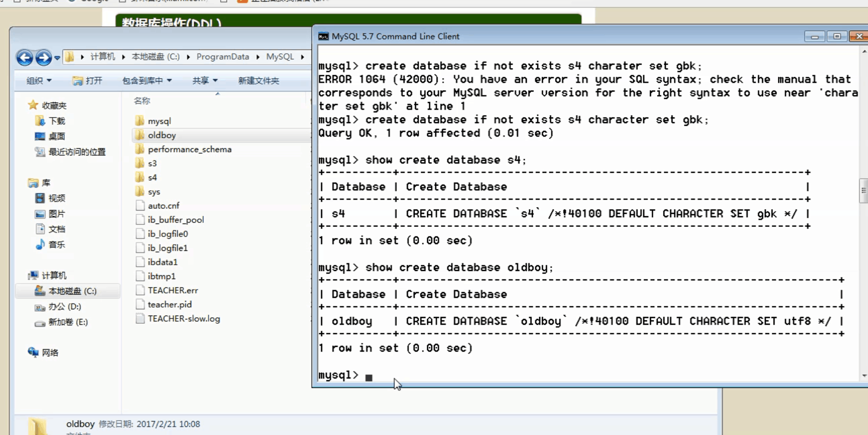The height and width of the screenshot is (435, 868).
Task: Select 办公 (D:) drive in sidebar
Action: [x=65, y=306]
